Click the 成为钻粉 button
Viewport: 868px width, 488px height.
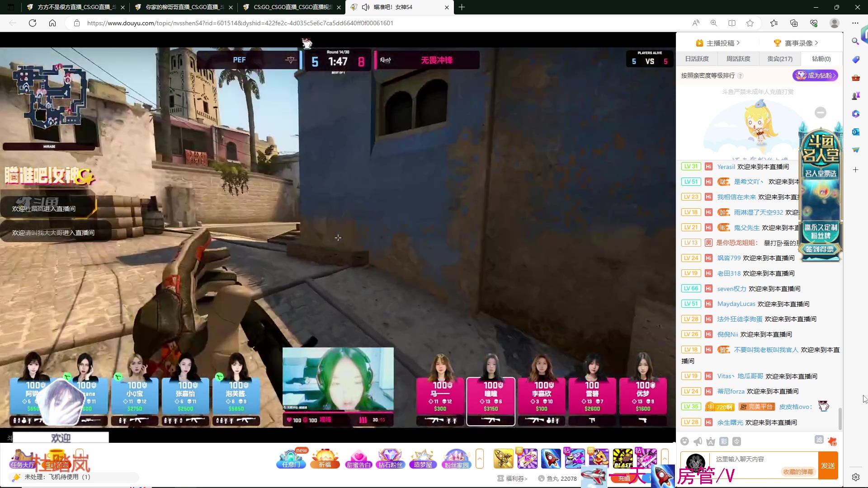816,75
